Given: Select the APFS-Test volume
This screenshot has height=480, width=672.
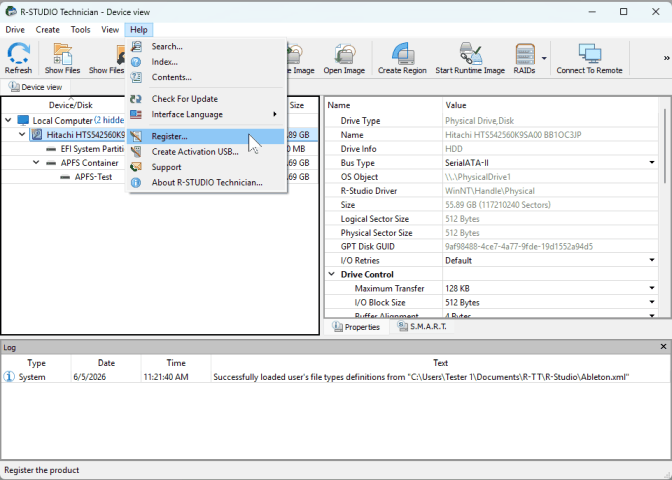Looking at the screenshot, I should 93,177.
